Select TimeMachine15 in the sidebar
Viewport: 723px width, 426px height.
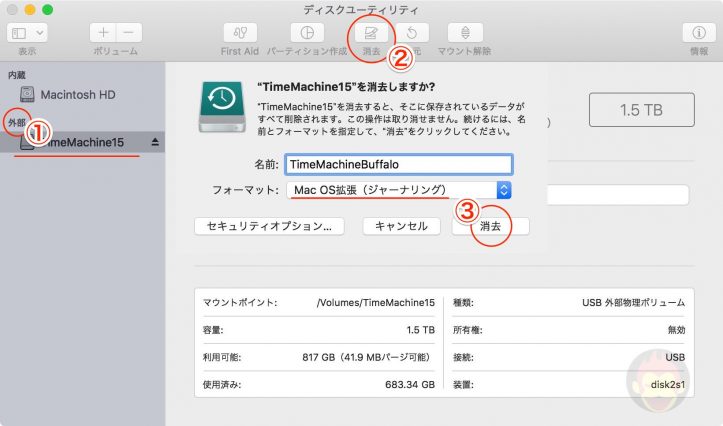(x=83, y=142)
